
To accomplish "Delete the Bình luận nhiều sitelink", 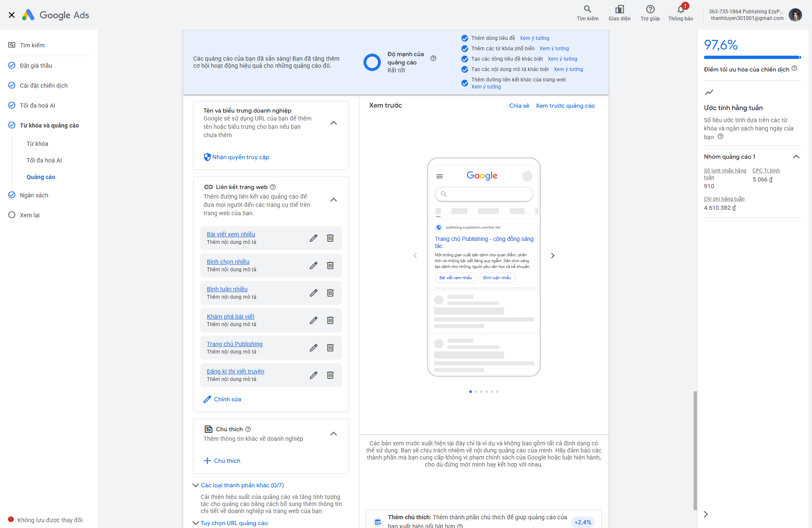I will (x=330, y=293).
